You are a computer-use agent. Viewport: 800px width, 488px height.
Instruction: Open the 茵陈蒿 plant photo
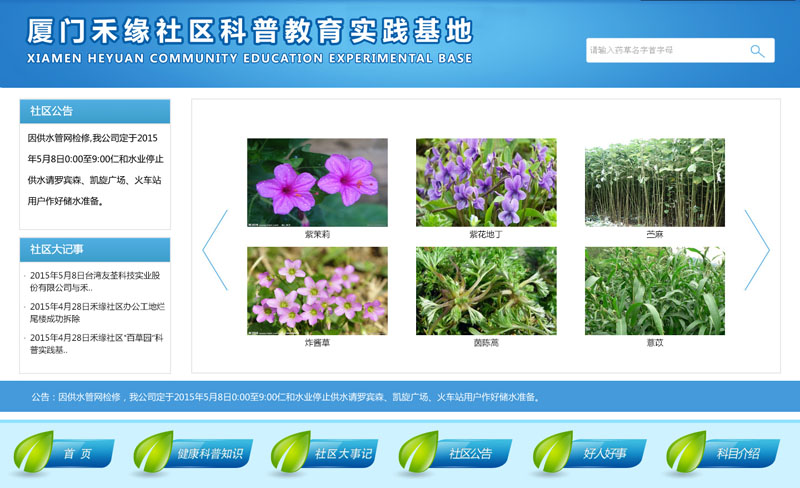tap(486, 291)
